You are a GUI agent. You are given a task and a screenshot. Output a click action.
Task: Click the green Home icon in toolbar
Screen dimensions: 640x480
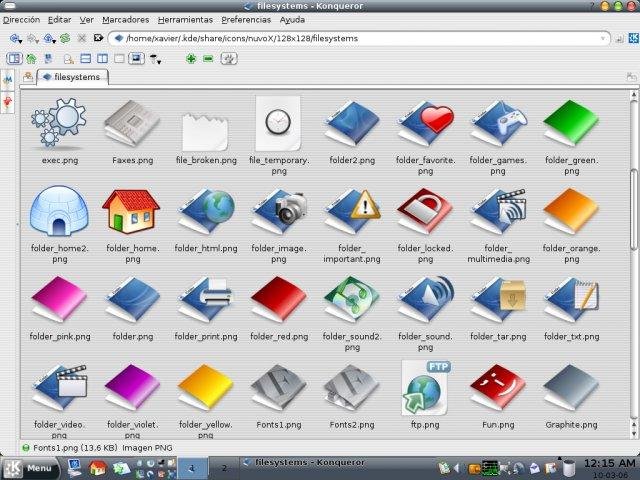point(32,59)
